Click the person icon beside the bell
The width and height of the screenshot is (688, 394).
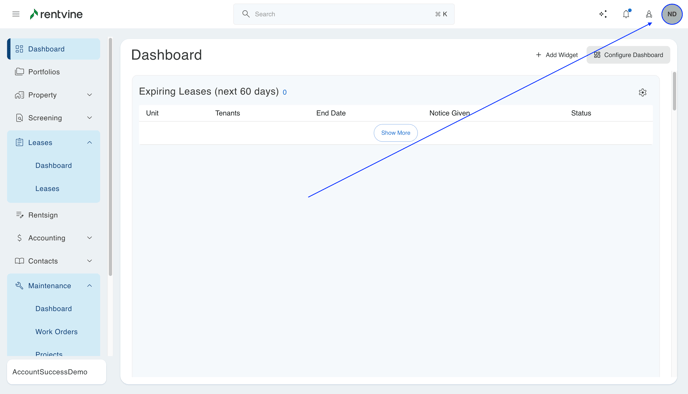click(649, 14)
